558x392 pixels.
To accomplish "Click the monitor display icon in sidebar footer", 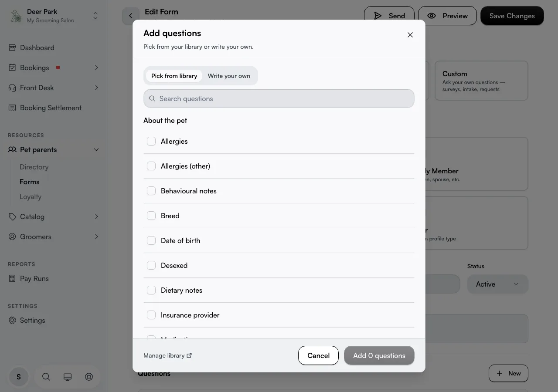I will pos(68,377).
